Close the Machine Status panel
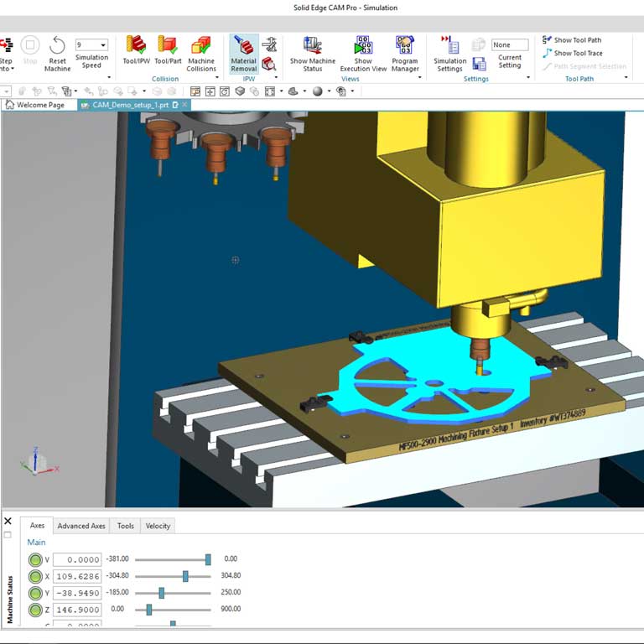 click(8, 521)
